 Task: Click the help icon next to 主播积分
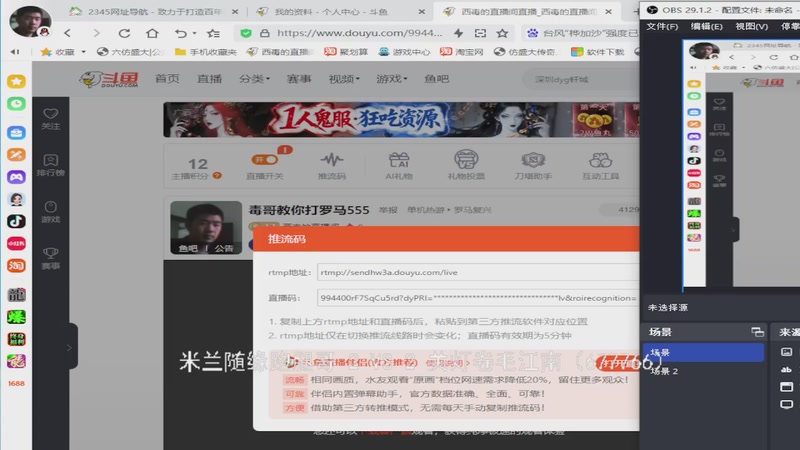point(217,176)
